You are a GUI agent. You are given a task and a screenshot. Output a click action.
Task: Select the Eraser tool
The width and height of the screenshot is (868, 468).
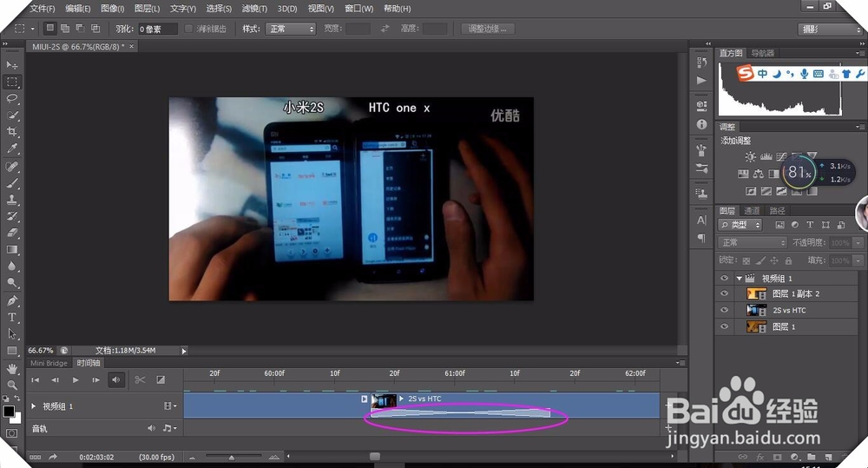point(11,233)
